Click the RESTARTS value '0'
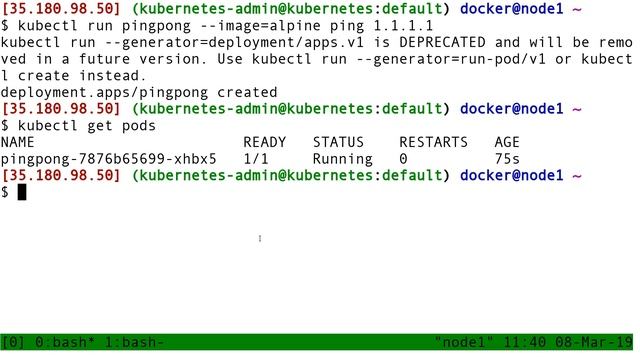Image resolution: width=640 pixels, height=360 pixels. (403, 159)
